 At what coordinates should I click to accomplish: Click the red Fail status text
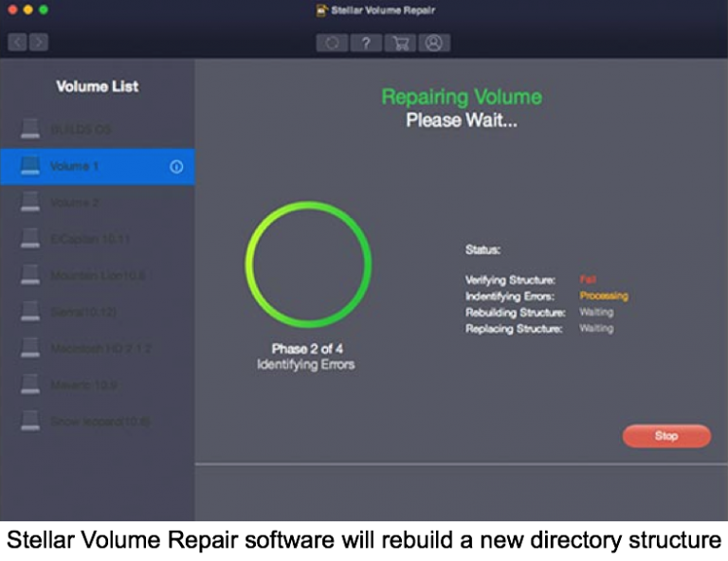588,280
